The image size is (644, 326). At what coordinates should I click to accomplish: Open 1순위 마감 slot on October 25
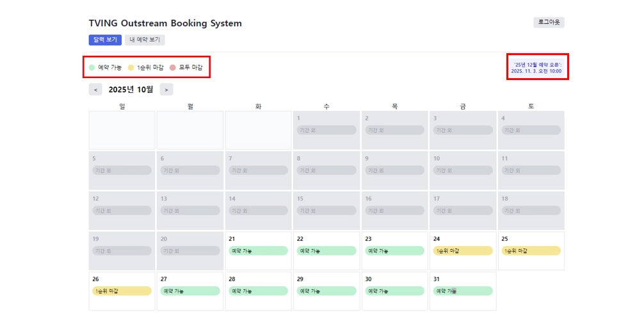click(x=531, y=250)
